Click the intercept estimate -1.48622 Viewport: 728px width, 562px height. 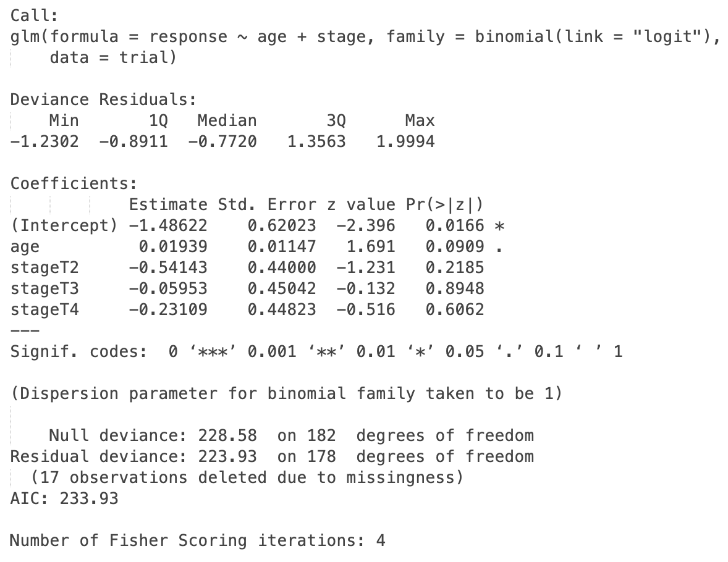click(168, 225)
